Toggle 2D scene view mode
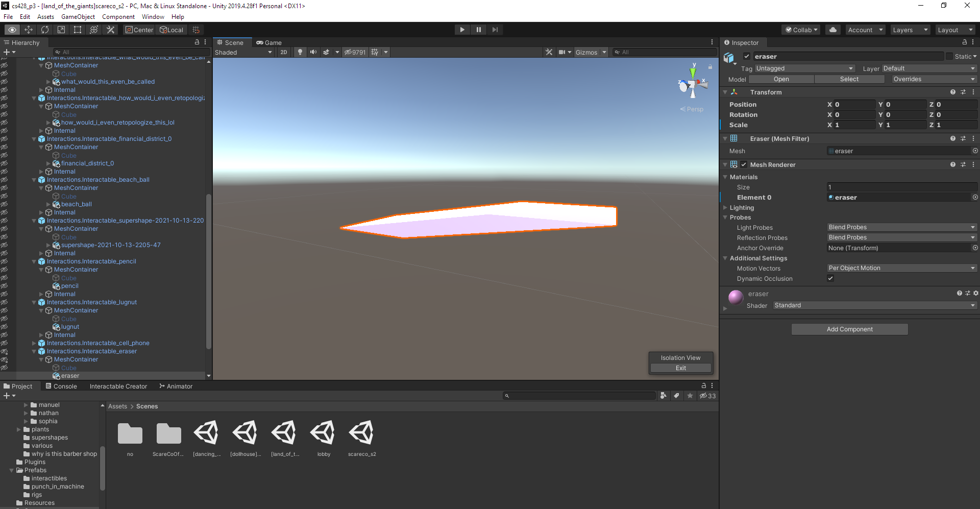This screenshot has width=980, height=509. tap(284, 52)
